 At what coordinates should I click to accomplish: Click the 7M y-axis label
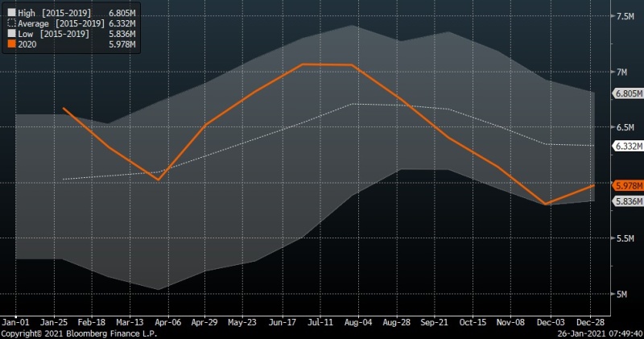621,72
